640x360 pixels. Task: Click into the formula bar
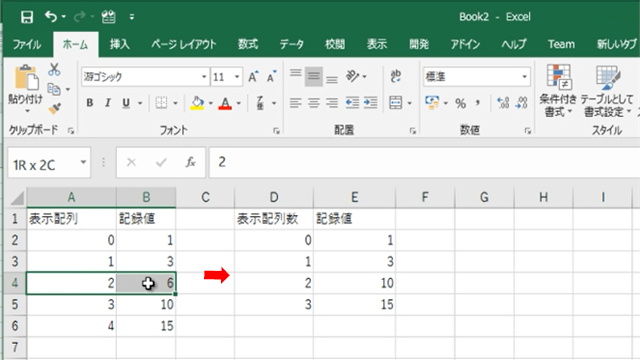pos(424,162)
